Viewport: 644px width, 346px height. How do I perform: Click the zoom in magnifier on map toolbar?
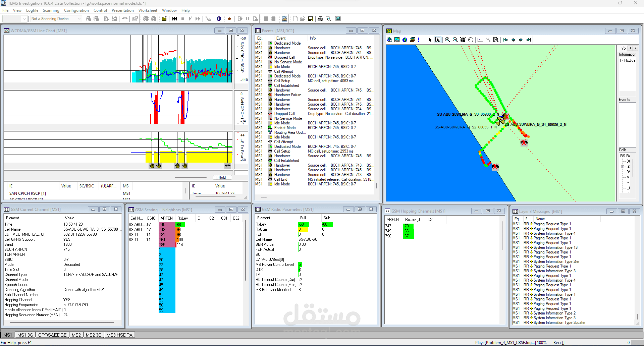pos(447,40)
